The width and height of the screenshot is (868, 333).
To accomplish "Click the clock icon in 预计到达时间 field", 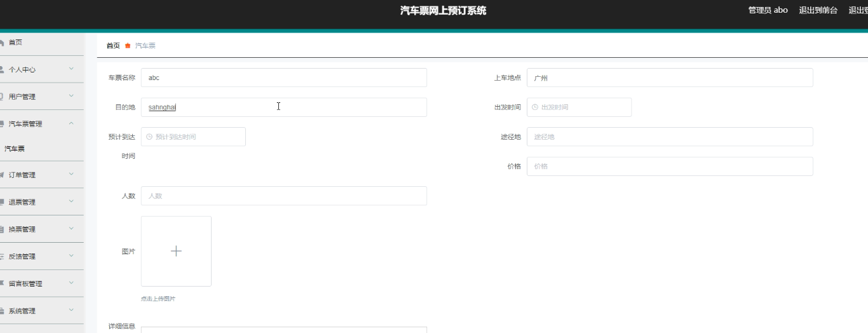I will (x=149, y=137).
